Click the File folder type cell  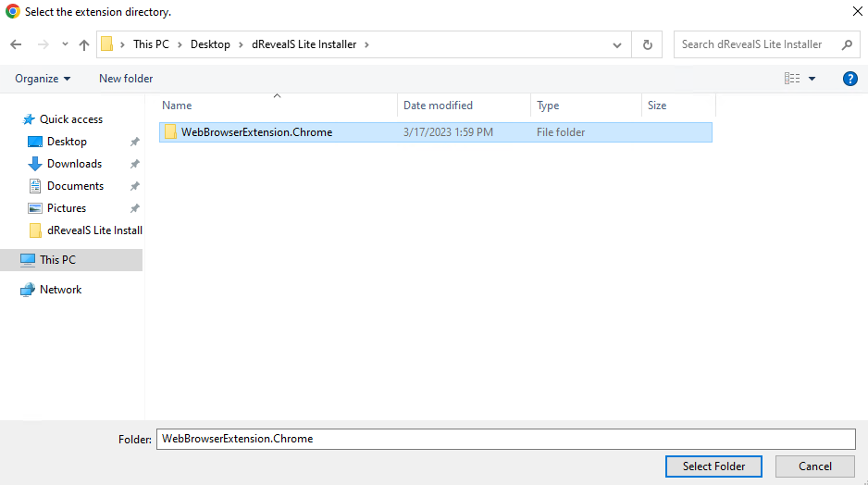coord(560,132)
